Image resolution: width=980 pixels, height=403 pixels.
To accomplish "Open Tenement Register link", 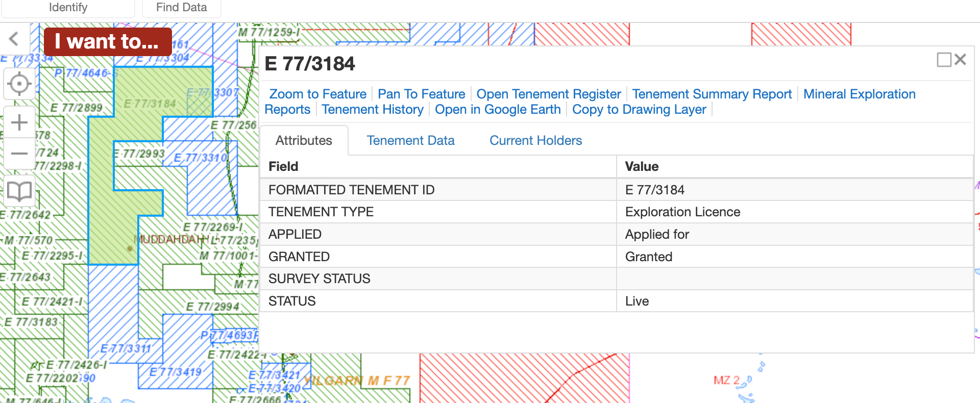I will point(549,94).
